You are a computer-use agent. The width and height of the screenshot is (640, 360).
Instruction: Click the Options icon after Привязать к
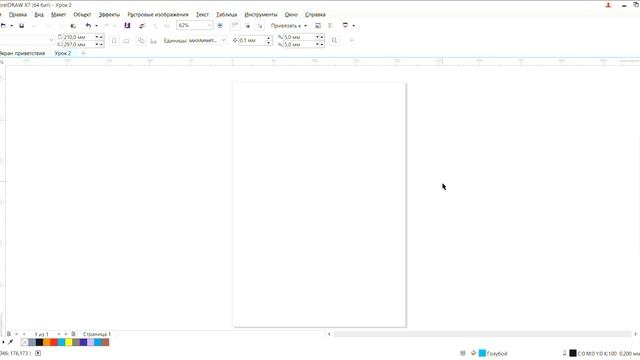[x=318, y=26]
